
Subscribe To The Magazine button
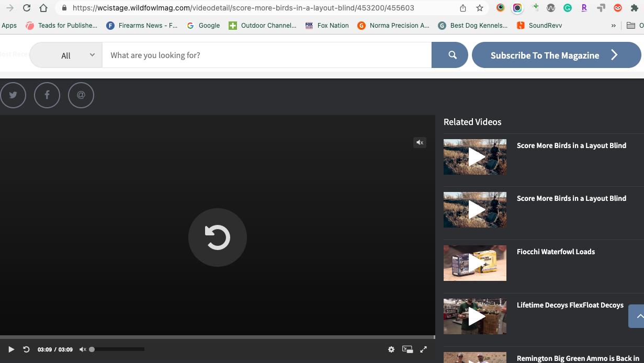(x=556, y=55)
